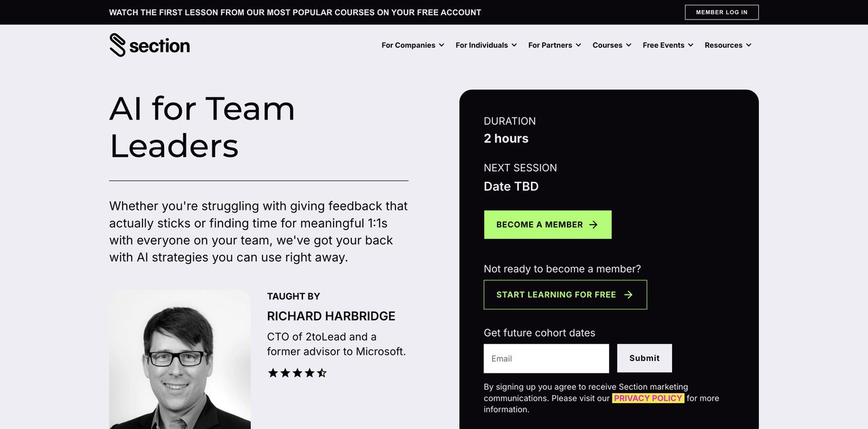
Task: Click the Section logo
Action: [x=149, y=45]
